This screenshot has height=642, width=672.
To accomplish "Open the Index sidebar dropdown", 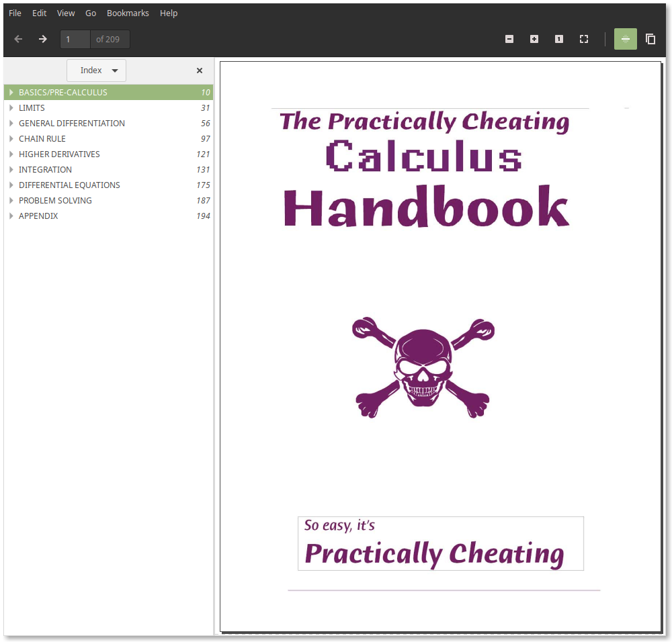I will click(97, 71).
